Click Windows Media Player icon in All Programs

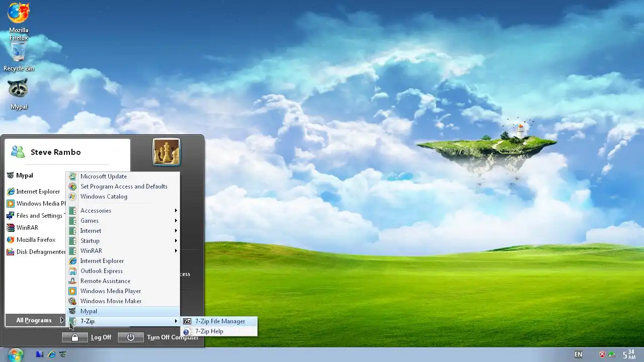(x=72, y=291)
